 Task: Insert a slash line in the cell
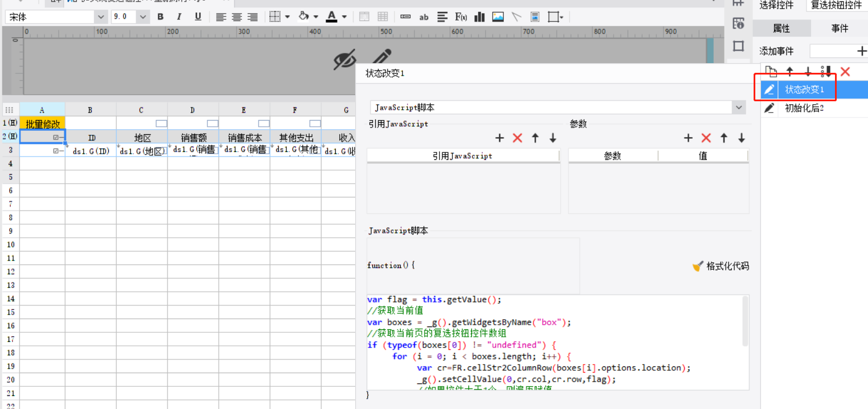(516, 17)
